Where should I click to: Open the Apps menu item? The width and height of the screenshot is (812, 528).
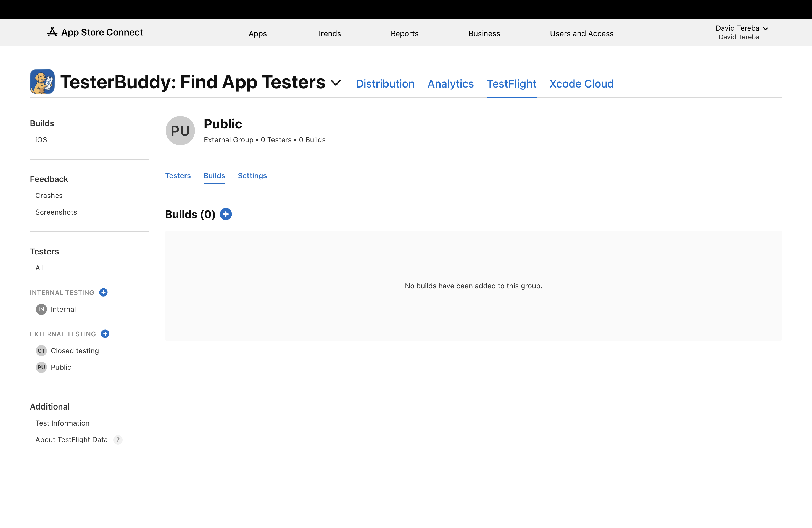point(258,33)
